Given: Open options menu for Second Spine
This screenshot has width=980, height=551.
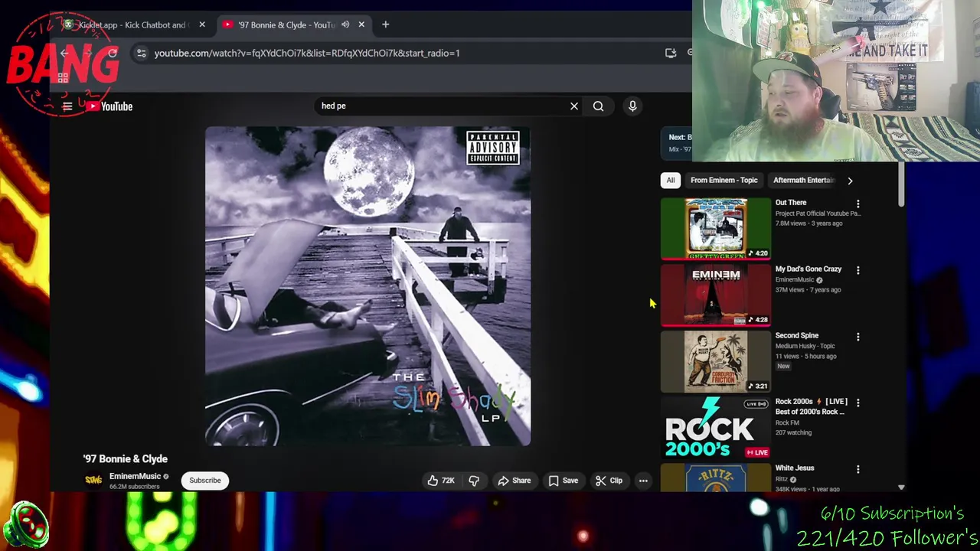Looking at the screenshot, I should click(858, 337).
